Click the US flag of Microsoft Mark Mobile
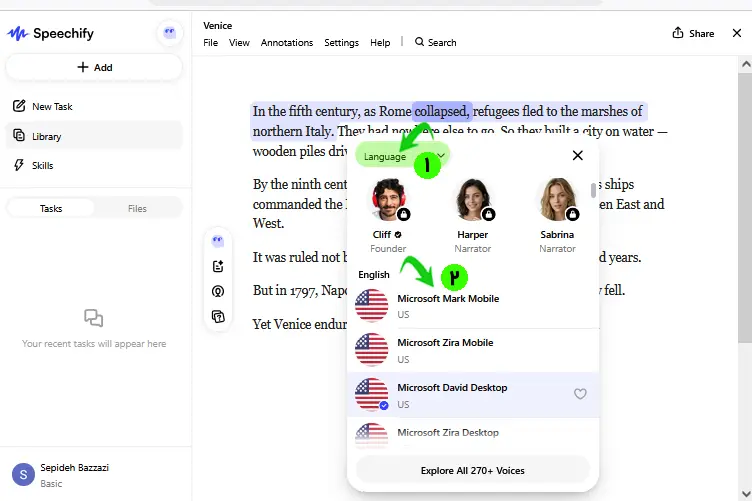Screen dimensions: 752x501 coord(371,305)
